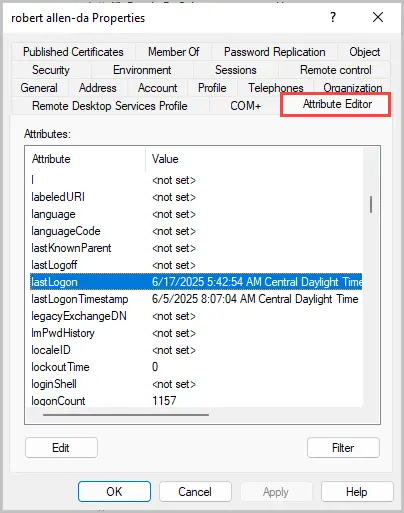Click the question mark help icon
The image size is (404, 513).
click(x=333, y=17)
